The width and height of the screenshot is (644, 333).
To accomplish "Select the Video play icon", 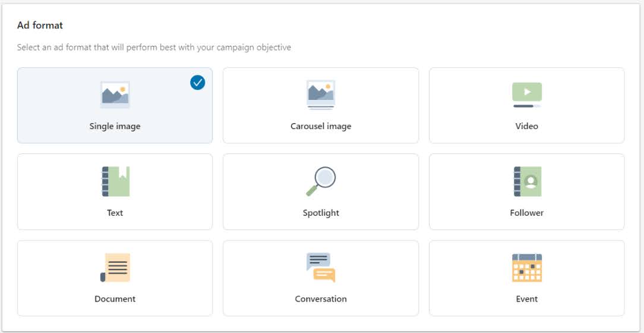I will (527, 95).
